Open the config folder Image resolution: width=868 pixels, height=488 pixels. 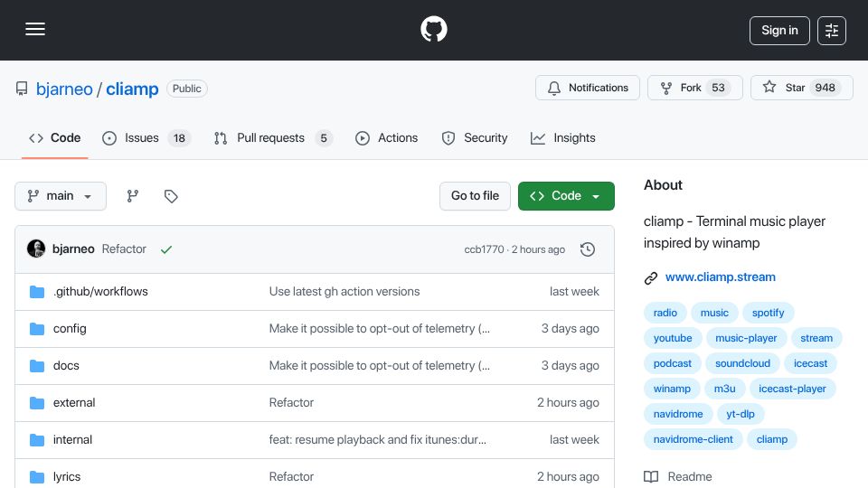click(x=70, y=329)
